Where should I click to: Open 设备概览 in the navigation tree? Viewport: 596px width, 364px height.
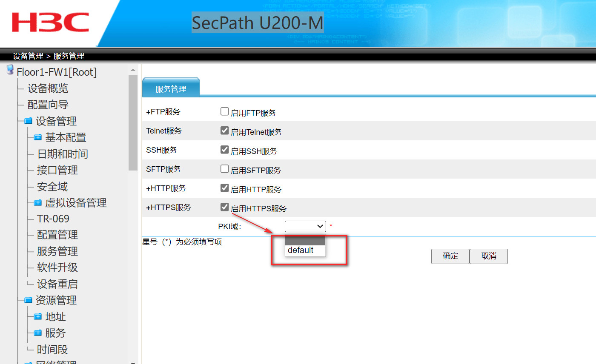pyautogui.click(x=48, y=88)
